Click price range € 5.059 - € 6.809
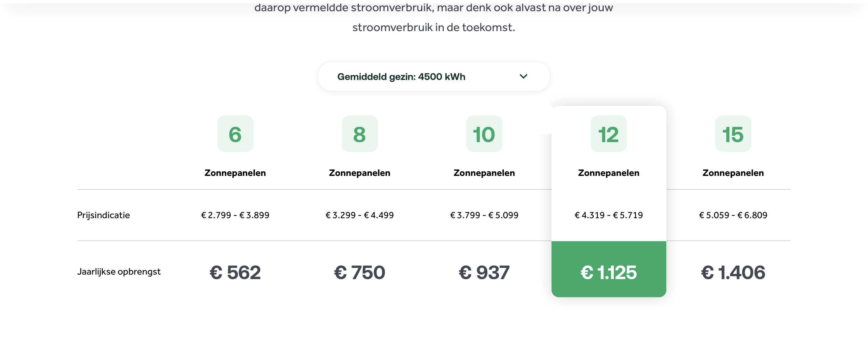 coord(733,215)
